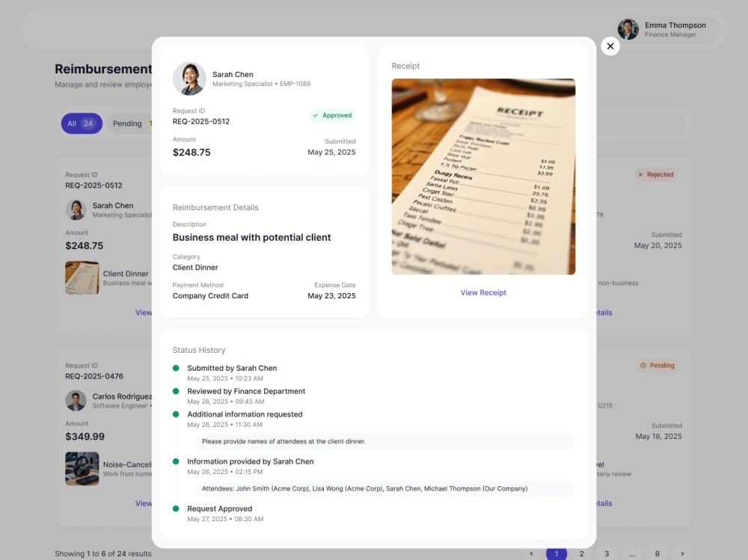
Task: Click 'Showing 1 to 6 of 24 results'
Action: click(x=103, y=553)
